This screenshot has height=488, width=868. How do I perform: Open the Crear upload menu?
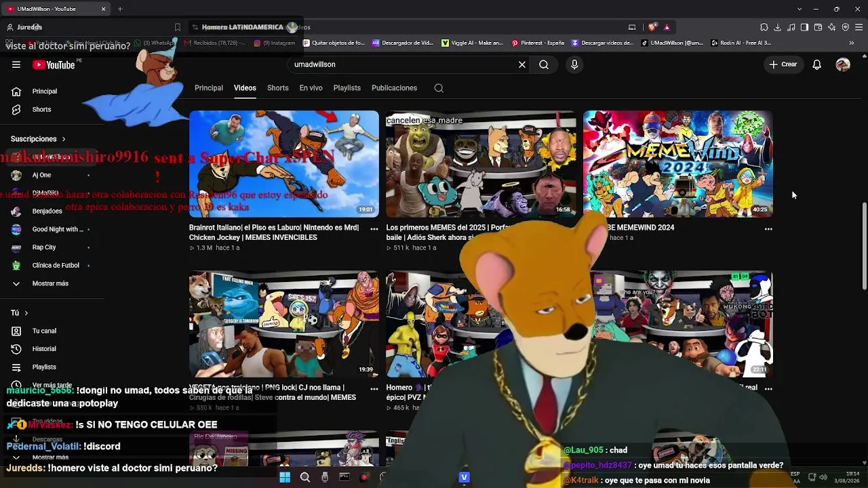[783, 64]
